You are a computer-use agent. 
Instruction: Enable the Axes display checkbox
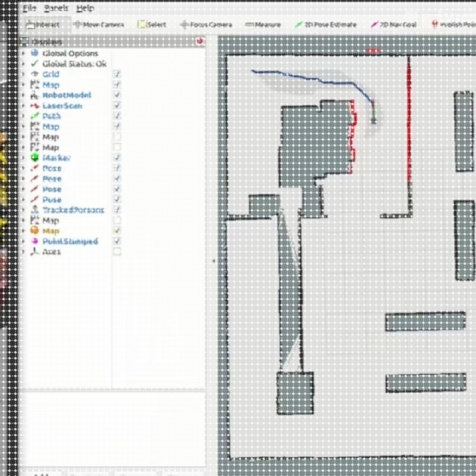(x=117, y=252)
